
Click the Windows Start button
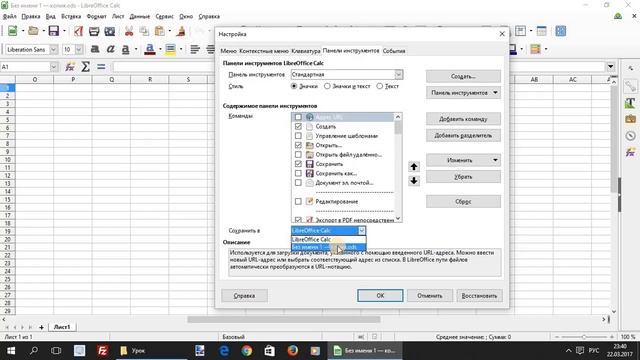[x=11, y=351]
